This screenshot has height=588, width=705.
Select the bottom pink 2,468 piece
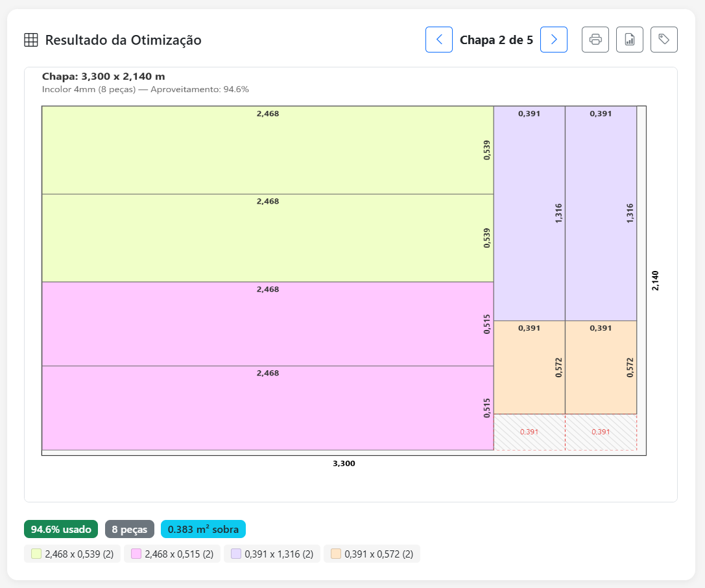click(267, 408)
